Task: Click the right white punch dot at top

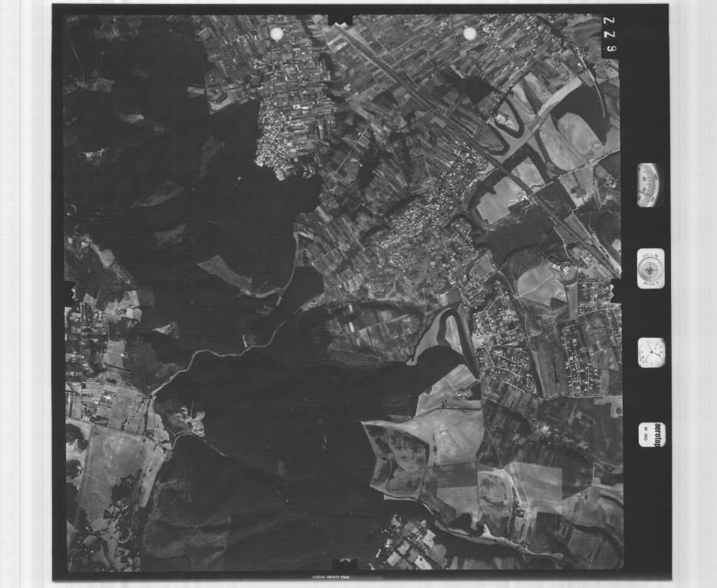Action: 470,34
